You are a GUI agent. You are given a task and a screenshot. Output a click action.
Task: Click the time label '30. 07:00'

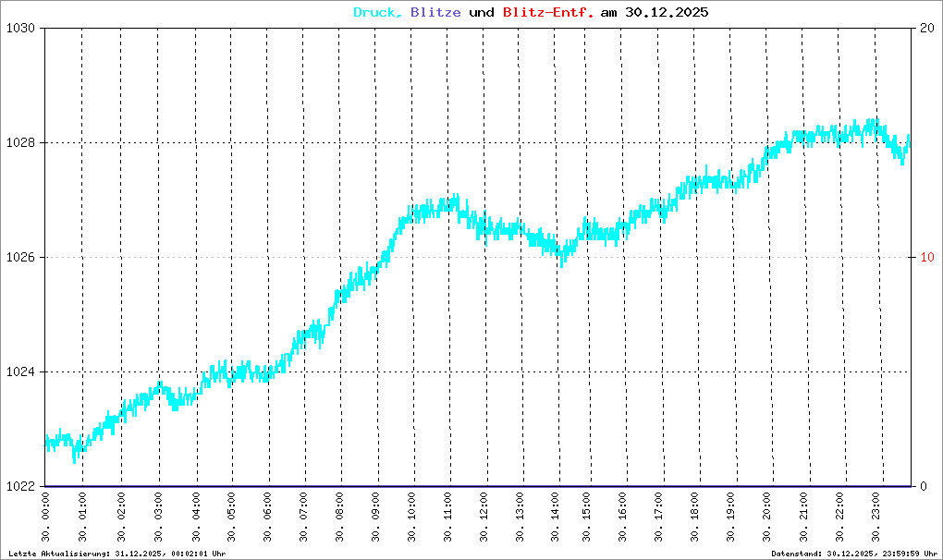click(303, 517)
